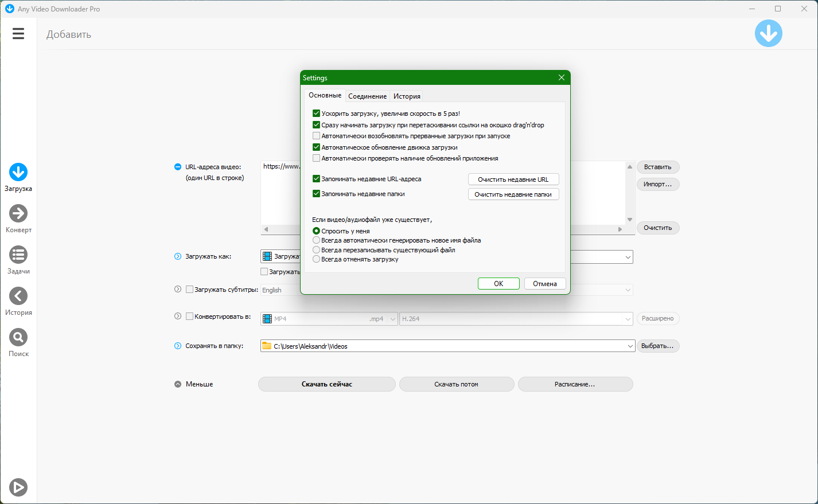Switch to the История settings tab
This screenshot has width=818, height=504.
(x=407, y=96)
